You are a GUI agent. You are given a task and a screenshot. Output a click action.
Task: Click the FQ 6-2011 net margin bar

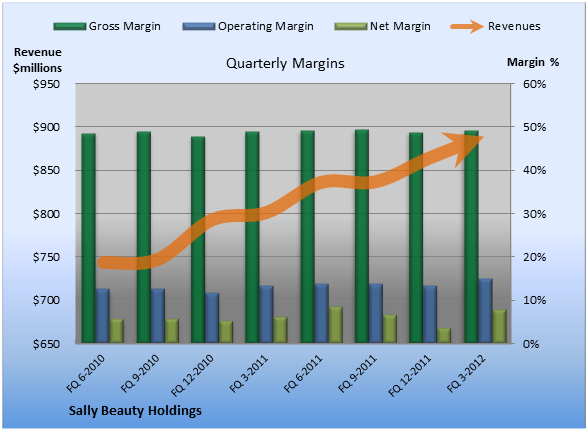tap(336, 325)
